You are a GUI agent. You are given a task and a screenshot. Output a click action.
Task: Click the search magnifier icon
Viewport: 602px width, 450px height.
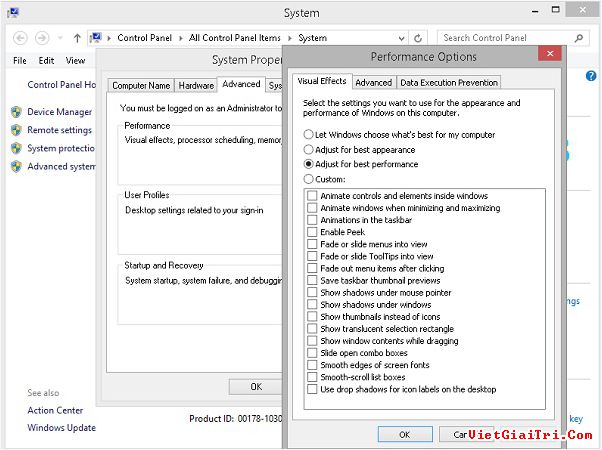[x=579, y=38]
